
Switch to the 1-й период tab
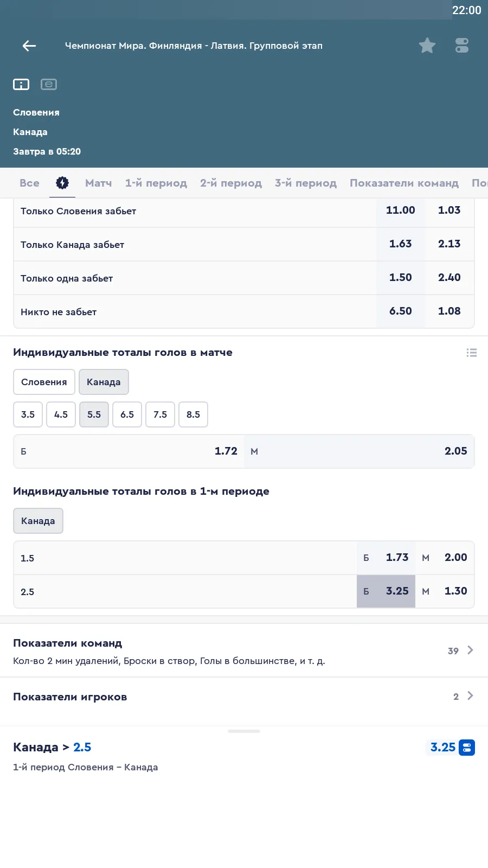(156, 183)
